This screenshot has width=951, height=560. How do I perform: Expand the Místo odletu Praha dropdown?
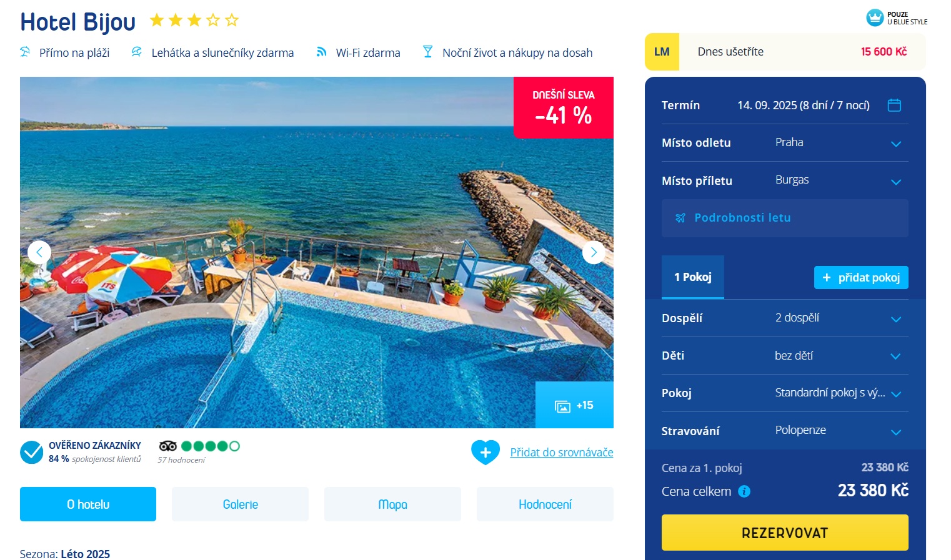785,142
